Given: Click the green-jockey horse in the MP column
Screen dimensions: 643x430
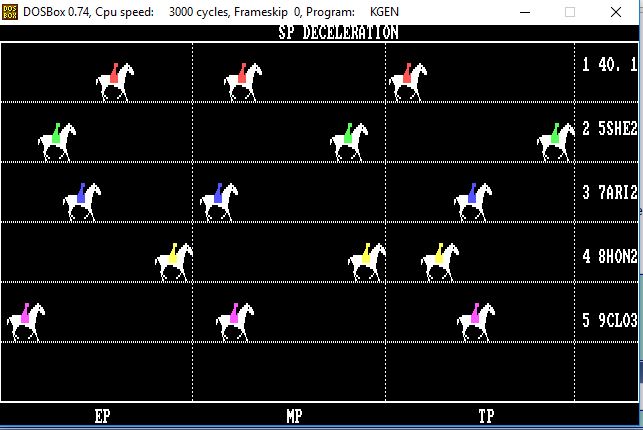Looking at the screenshot, I should (349, 142).
